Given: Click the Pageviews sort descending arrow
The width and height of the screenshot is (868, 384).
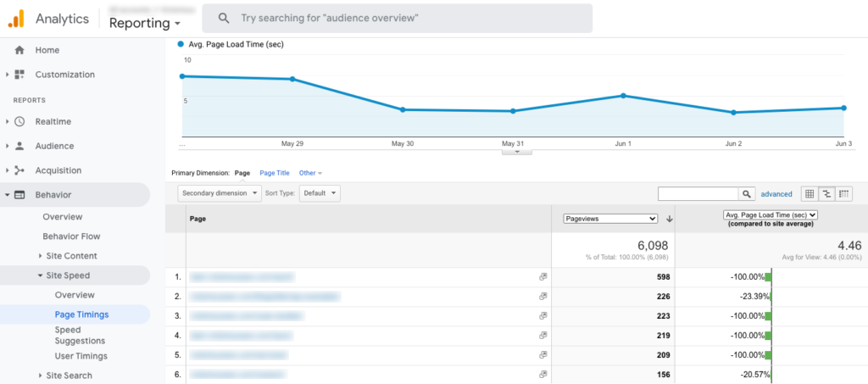Looking at the screenshot, I should (x=670, y=219).
